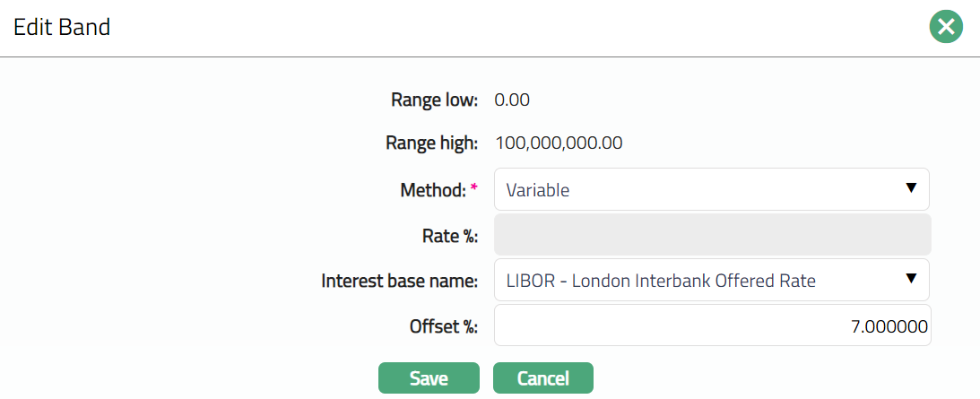Click the Range high label
980x399 pixels.
point(432,143)
